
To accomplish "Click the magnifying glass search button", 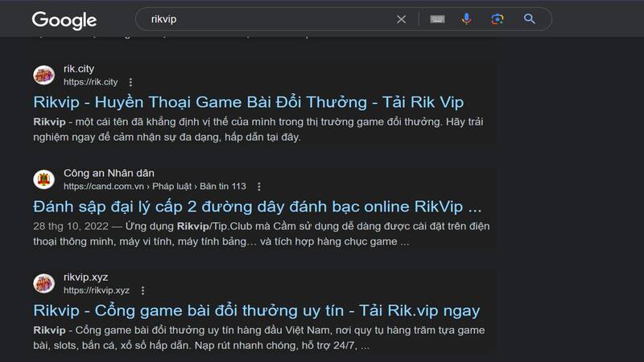I will tap(529, 19).
